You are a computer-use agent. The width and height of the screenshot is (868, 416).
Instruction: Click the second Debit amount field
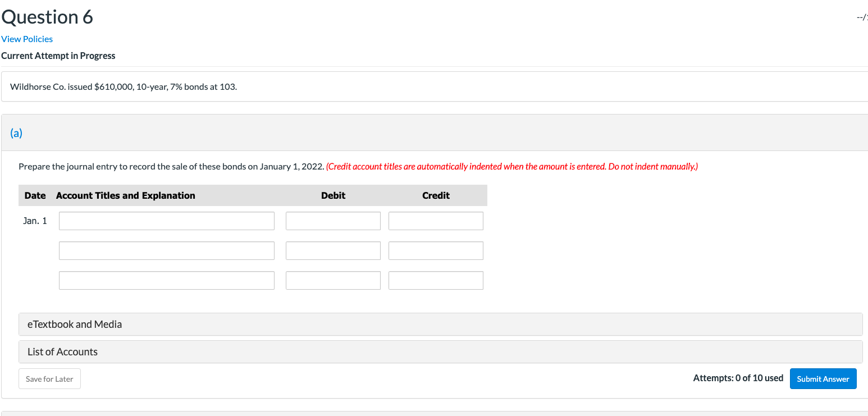[333, 250]
